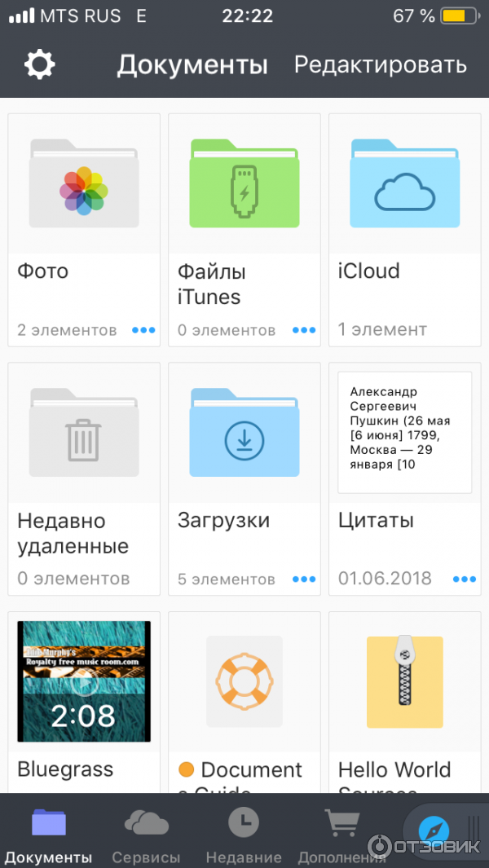Switch to the Недавние tab
Image resolution: width=489 pixels, height=868 pixels.
coord(244,835)
